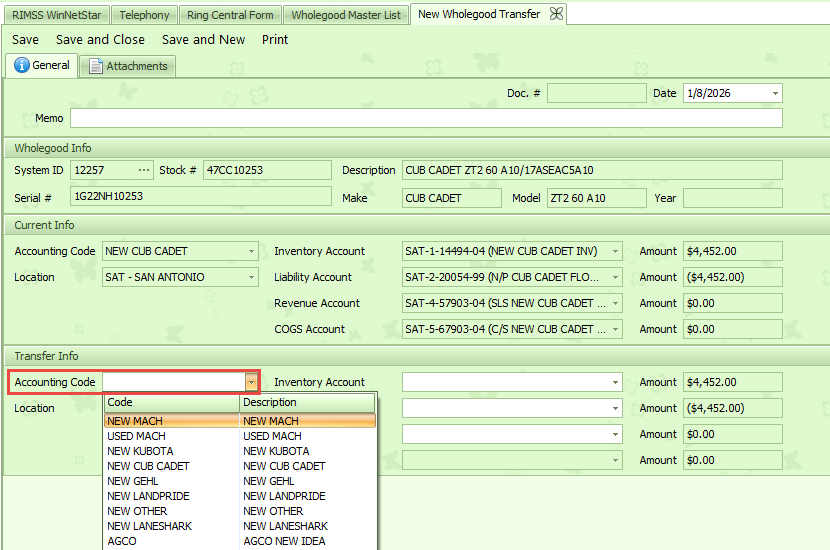Switch to RIMSS WinNetStar tab
The width and height of the screenshot is (830, 550).
57,15
